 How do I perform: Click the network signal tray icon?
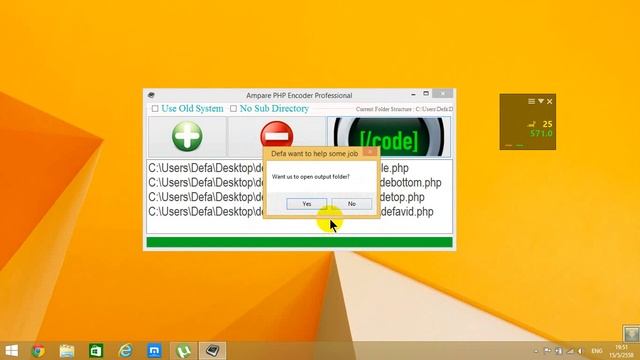click(570, 351)
